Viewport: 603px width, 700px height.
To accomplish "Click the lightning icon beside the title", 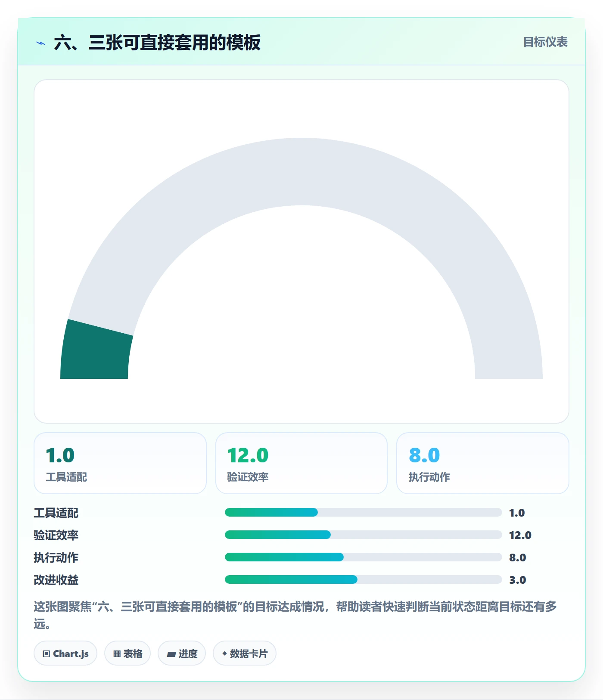I will pos(41,43).
